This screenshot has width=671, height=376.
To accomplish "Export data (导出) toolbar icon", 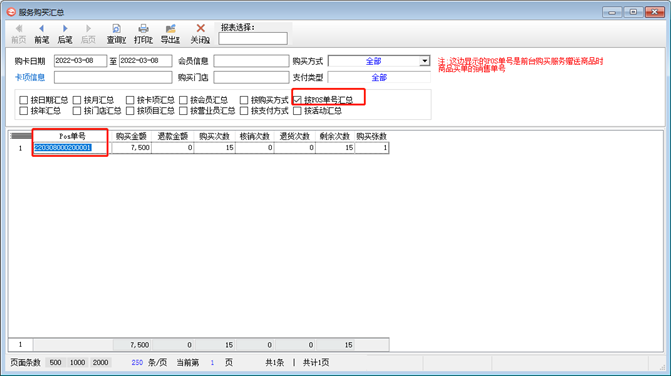I will (170, 29).
